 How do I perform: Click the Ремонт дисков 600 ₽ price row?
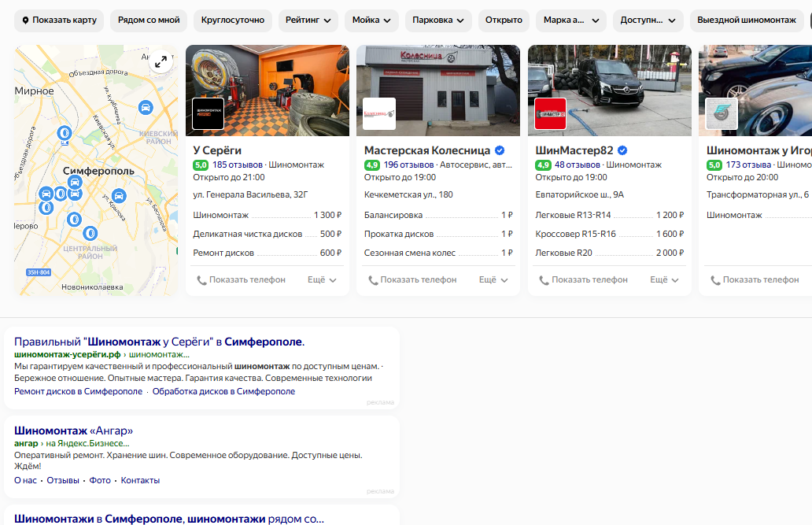pyautogui.click(x=268, y=253)
